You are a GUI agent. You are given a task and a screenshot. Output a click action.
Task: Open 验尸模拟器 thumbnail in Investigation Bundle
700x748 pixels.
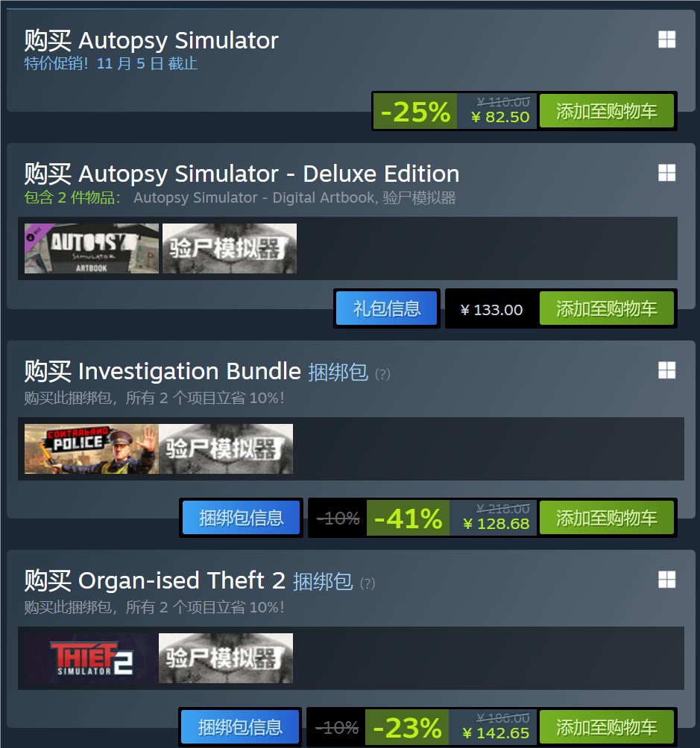pyautogui.click(x=226, y=449)
